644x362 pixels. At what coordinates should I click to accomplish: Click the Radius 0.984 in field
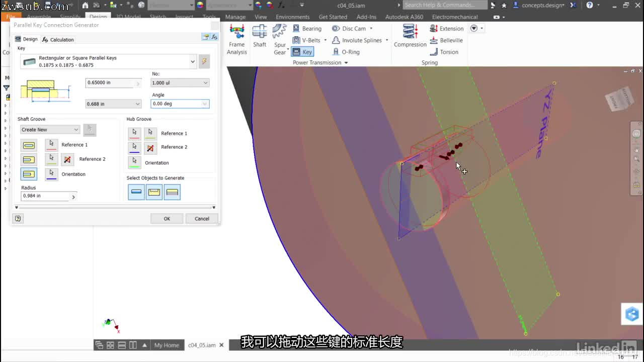(45, 196)
